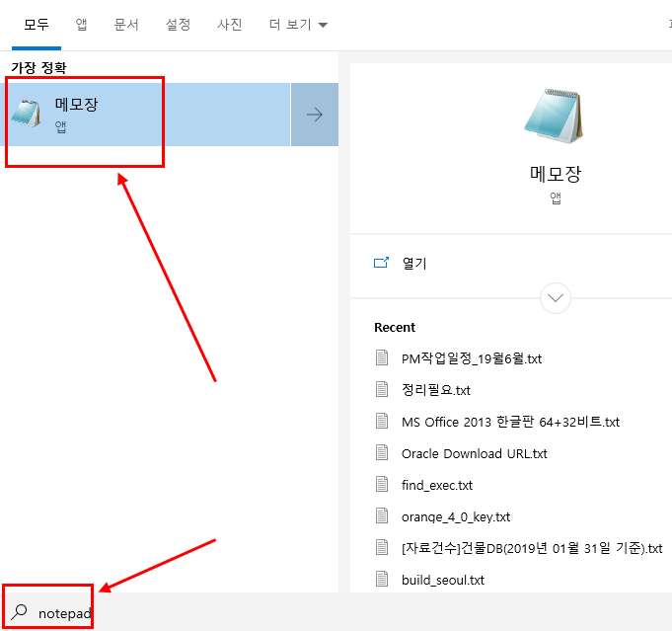Click file icon next to [자료건수]건물DB file
The width and height of the screenshot is (672, 631).
[x=382, y=547]
